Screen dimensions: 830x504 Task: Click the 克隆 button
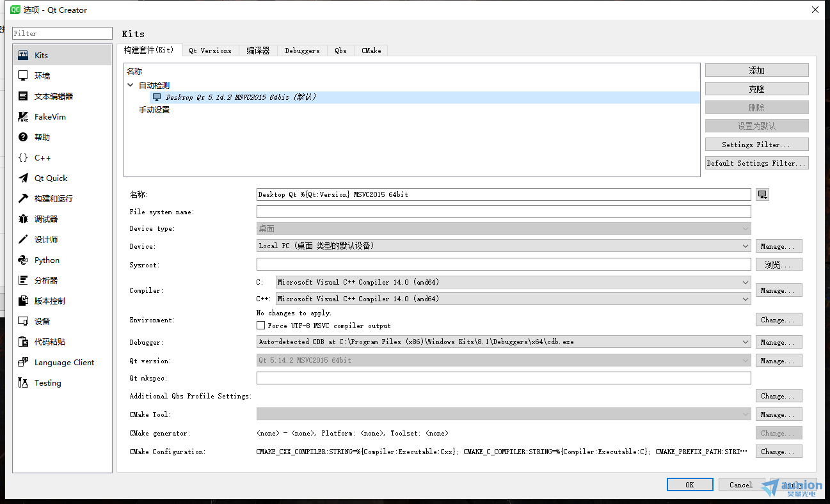757,89
